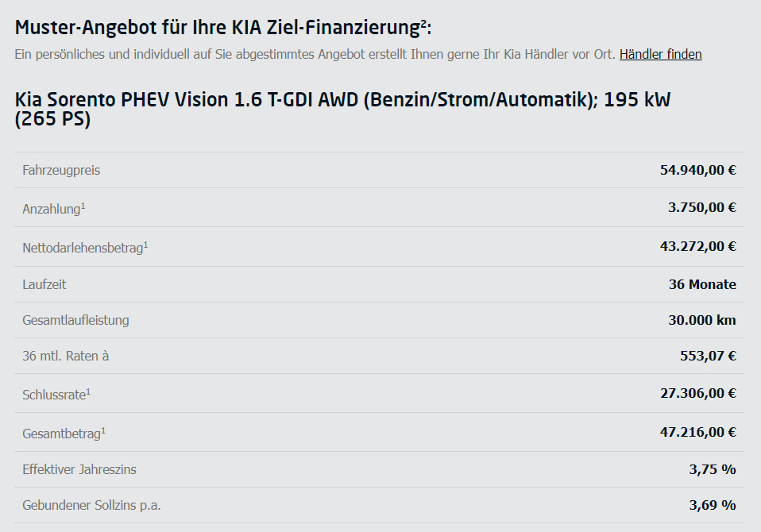
Task: Click the Laufzeit row label
Action: click(44, 284)
